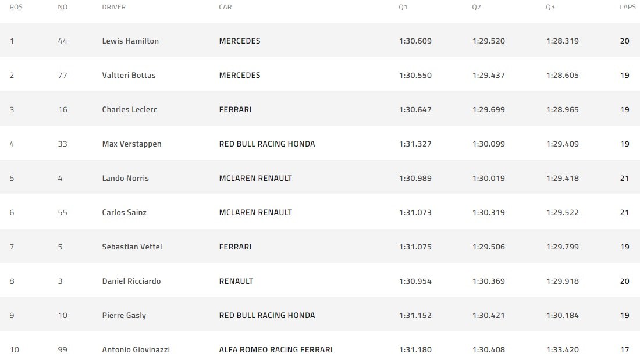Open Valtteri Bottas driver link

[129, 76]
